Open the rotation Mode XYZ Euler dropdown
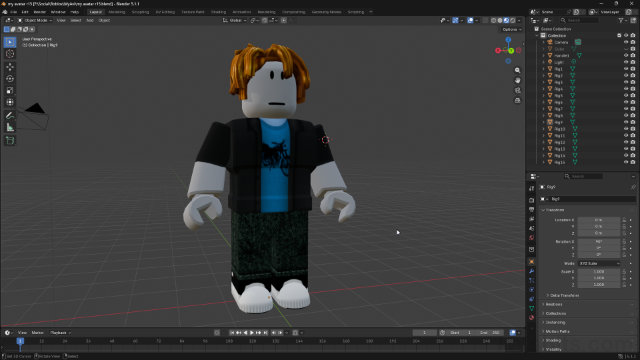The height and width of the screenshot is (360, 640). pyautogui.click(x=599, y=264)
